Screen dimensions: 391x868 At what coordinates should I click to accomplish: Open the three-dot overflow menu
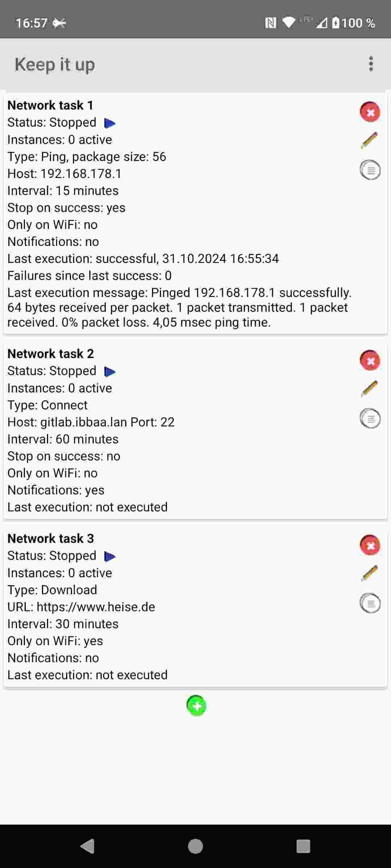click(x=371, y=64)
